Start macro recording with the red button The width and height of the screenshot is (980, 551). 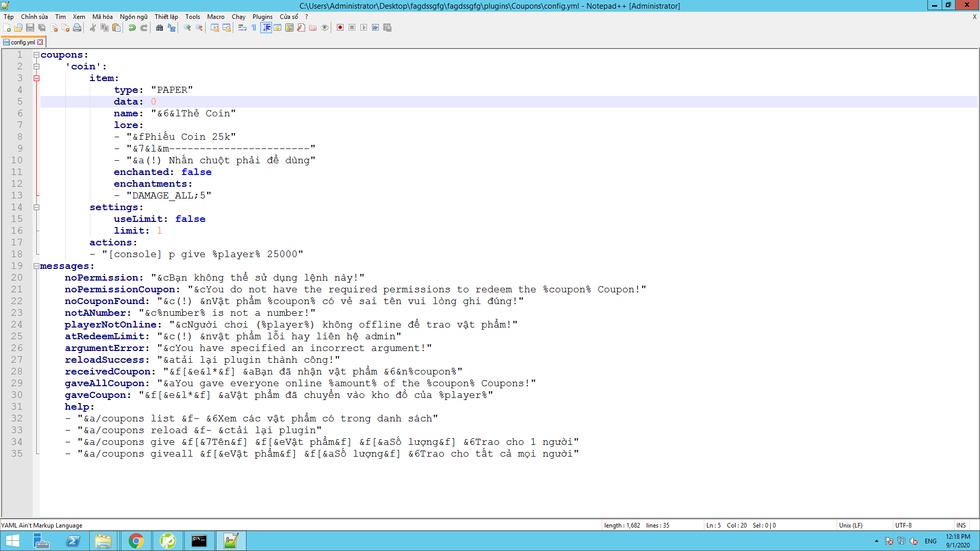pos(340,28)
